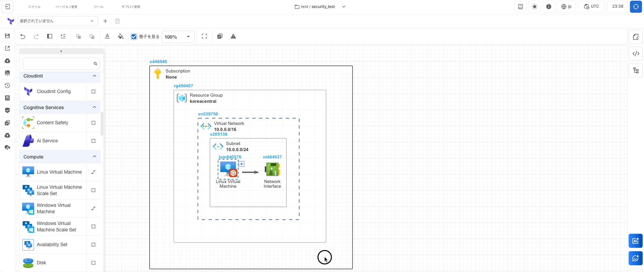Click the Network Interface node icon

[272, 170]
